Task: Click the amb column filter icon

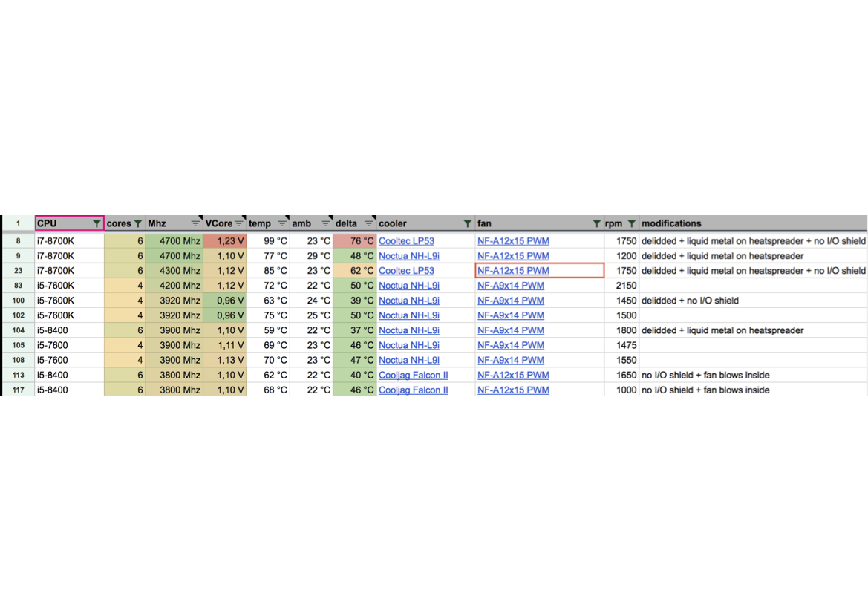Action: pyautogui.click(x=325, y=223)
